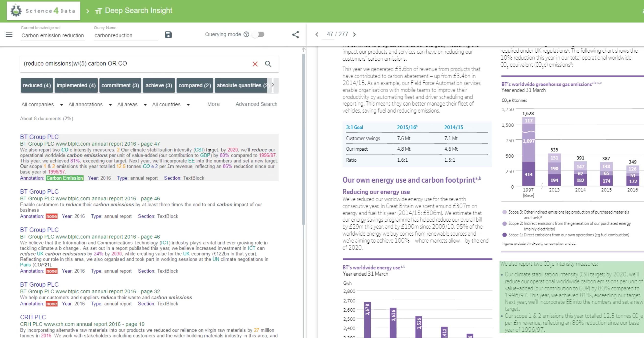Click breadcrumb chevron after logo

(87, 11)
